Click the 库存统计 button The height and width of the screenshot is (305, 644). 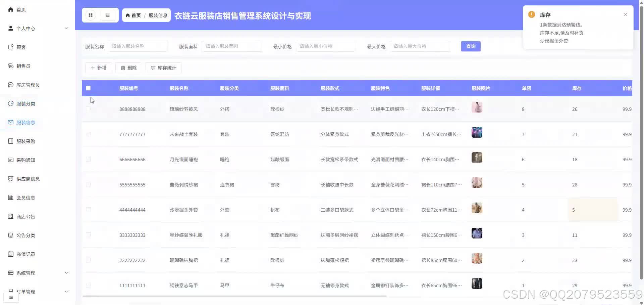[164, 68]
